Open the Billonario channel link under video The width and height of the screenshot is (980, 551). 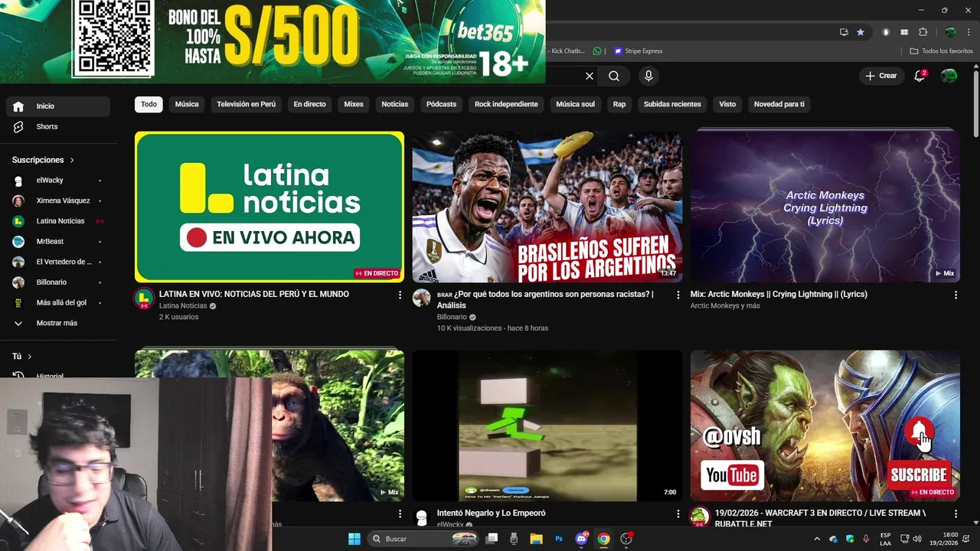(452, 317)
